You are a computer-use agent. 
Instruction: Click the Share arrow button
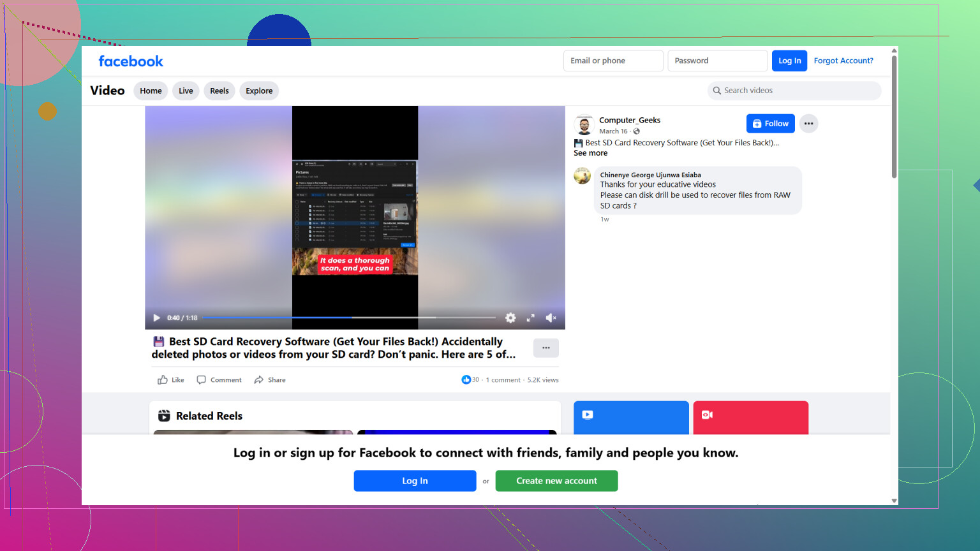pos(270,380)
